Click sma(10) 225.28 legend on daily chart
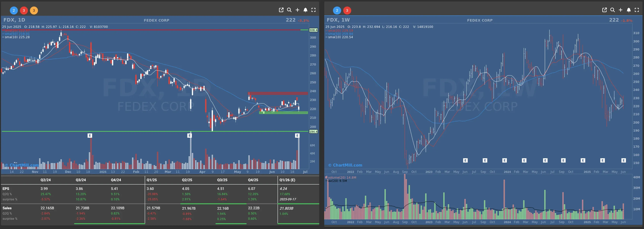Image resolution: width=644 pixels, height=229 pixels. (x=16, y=37)
